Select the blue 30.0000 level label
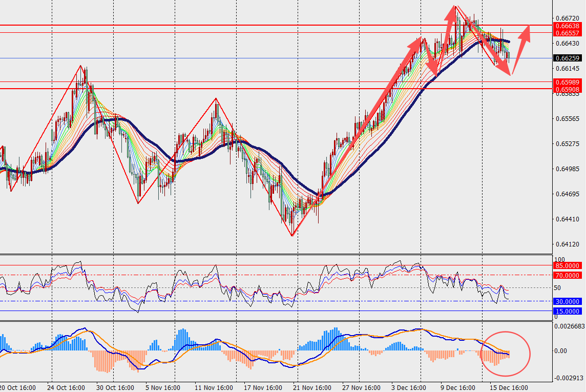Viewport: 586px width, 392px height. (568, 302)
